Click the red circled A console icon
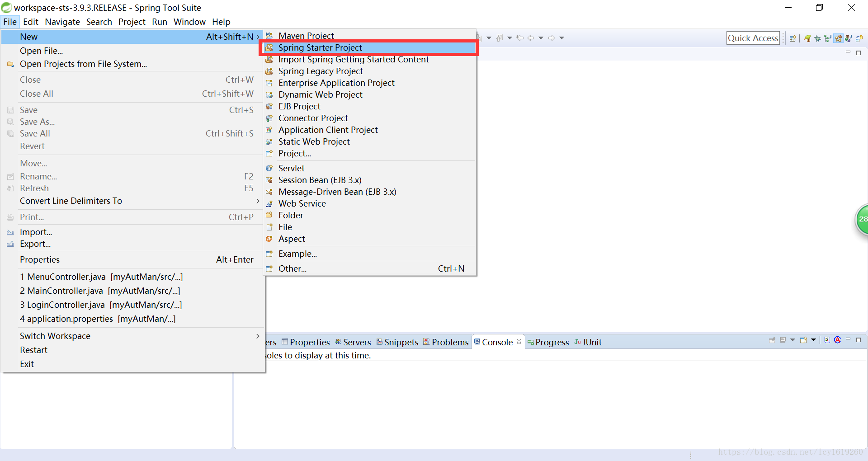This screenshot has width=868, height=461. coord(837,340)
